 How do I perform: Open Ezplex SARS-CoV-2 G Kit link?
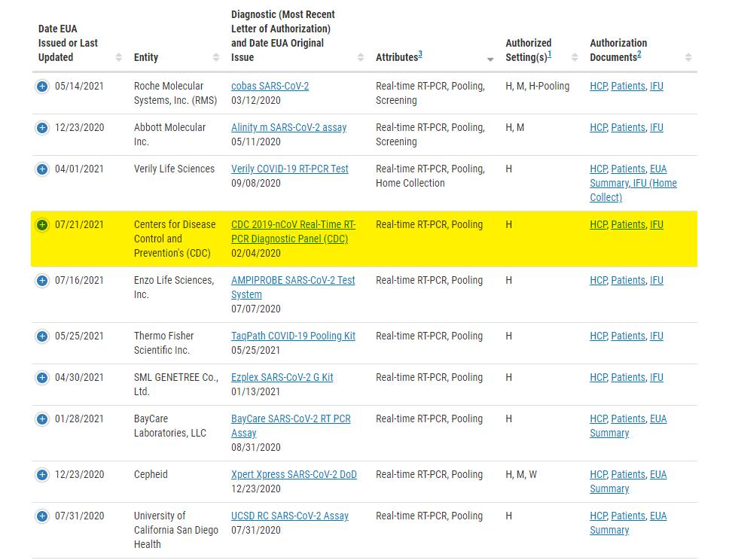tap(282, 377)
